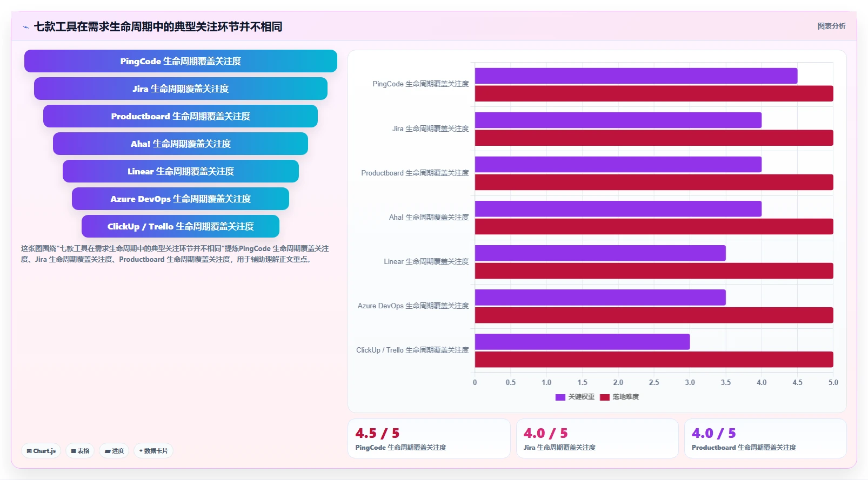
Task: Click chart axis label Aha! 生命周期覆盖关注度
Action: tap(429, 218)
